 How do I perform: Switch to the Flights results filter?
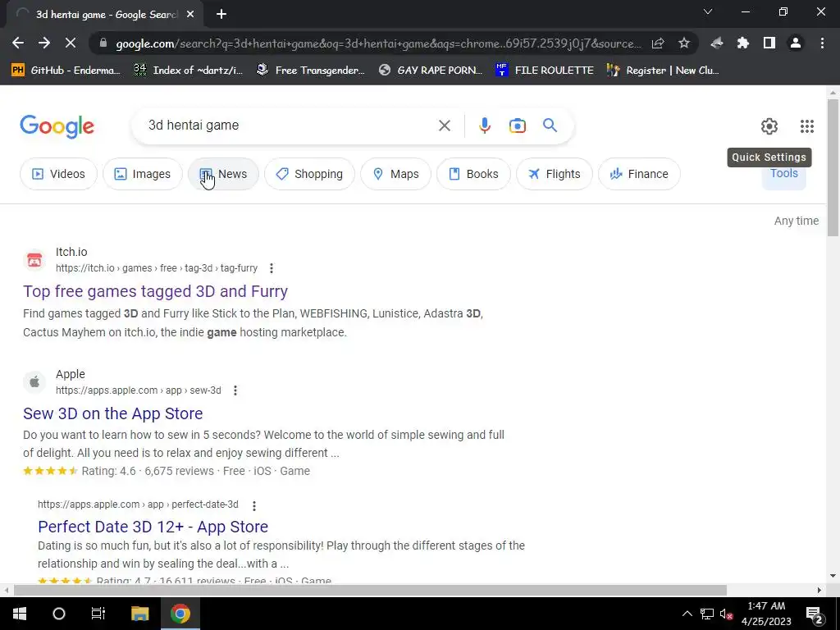tap(554, 174)
